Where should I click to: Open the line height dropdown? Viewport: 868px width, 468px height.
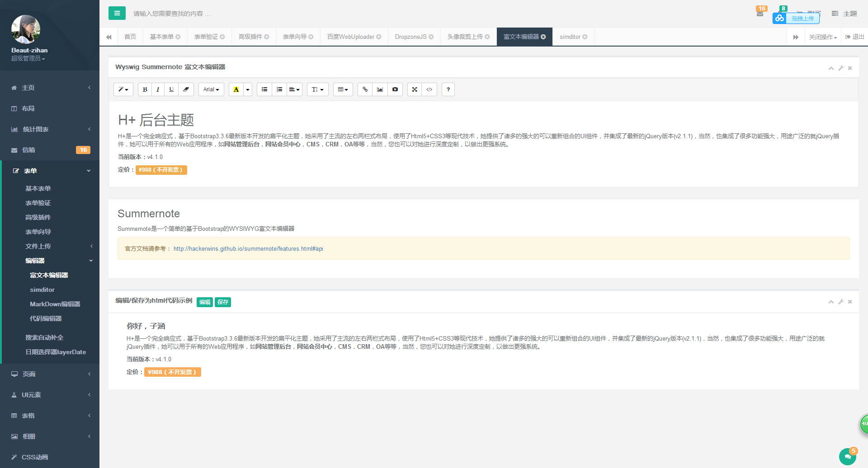pyautogui.click(x=317, y=89)
